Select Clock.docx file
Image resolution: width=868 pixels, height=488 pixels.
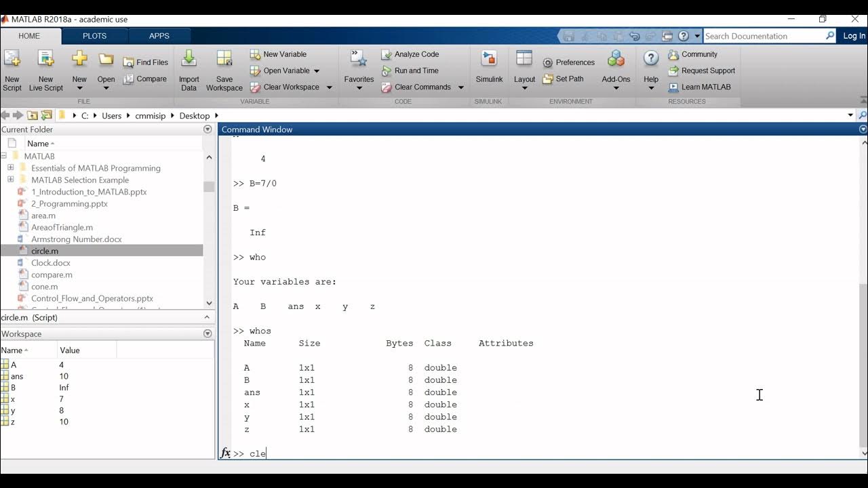50,263
